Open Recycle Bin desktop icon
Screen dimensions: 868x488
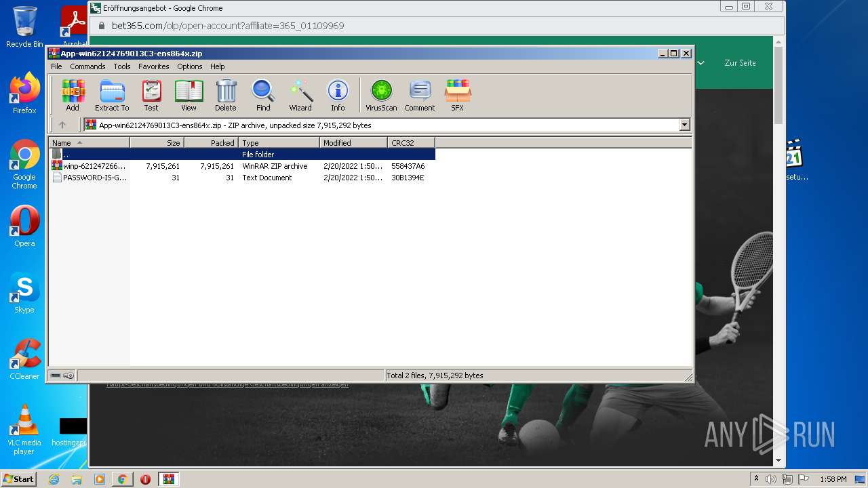point(24,27)
